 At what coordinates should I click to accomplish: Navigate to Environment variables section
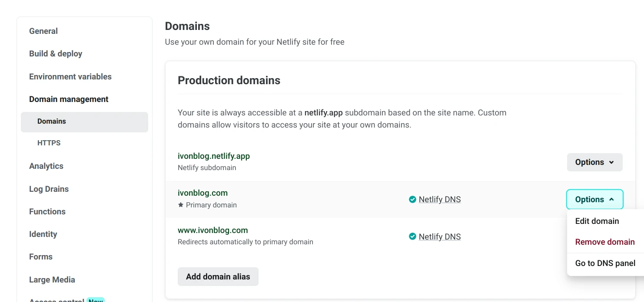70,77
